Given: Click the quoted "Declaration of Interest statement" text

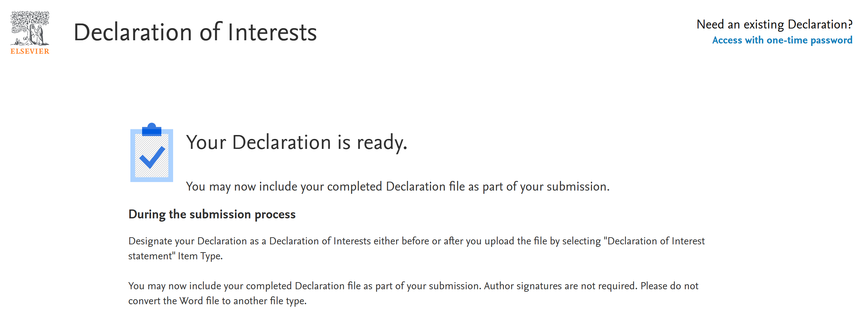Looking at the screenshot, I should (x=656, y=241).
